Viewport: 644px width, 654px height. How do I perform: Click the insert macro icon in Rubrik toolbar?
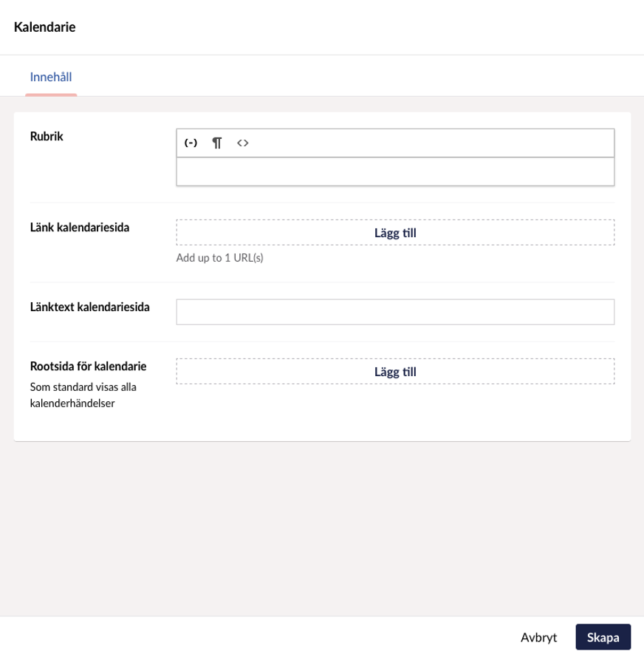(x=191, y=143)
